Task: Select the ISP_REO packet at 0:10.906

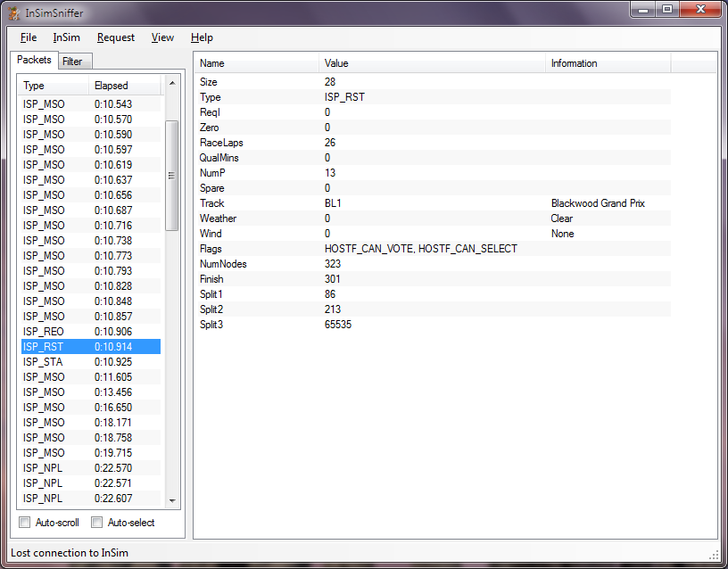Action: pos(91,332)
